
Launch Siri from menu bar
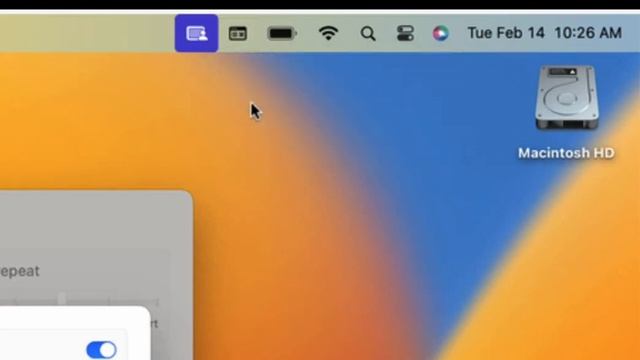440,33
